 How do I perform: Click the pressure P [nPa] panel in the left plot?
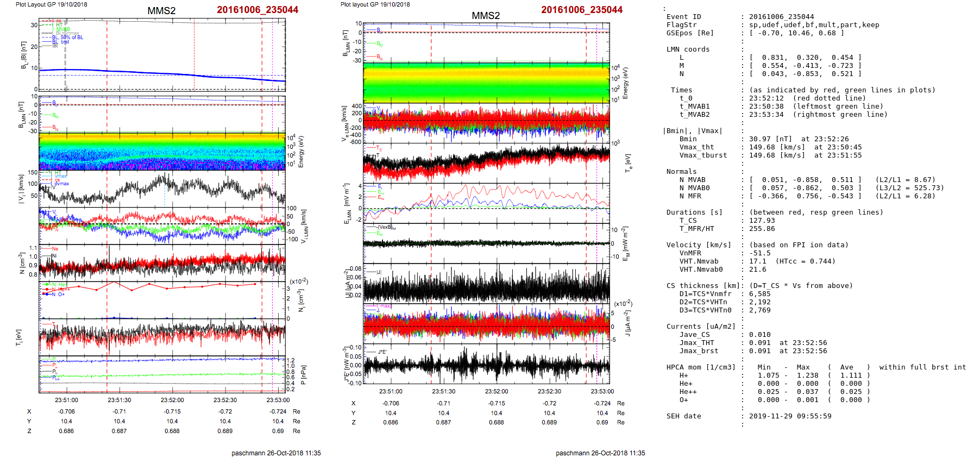[162, 374]
